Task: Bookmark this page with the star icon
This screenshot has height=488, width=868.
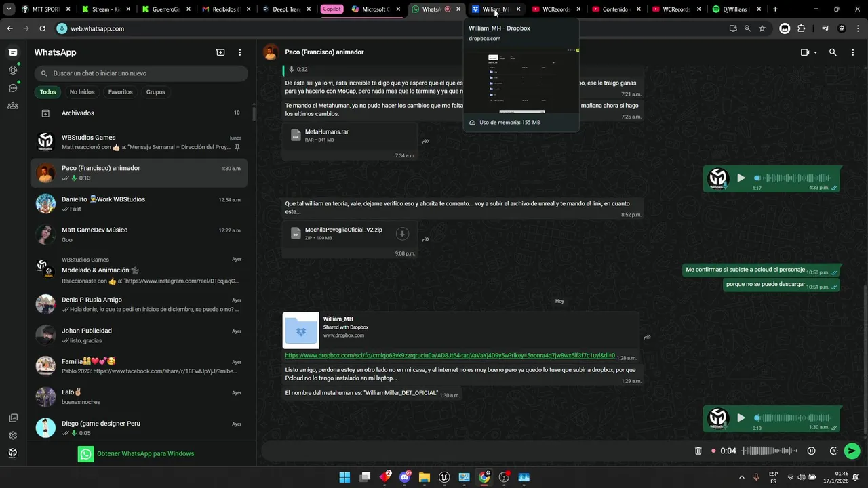Action: click(762, 28)
